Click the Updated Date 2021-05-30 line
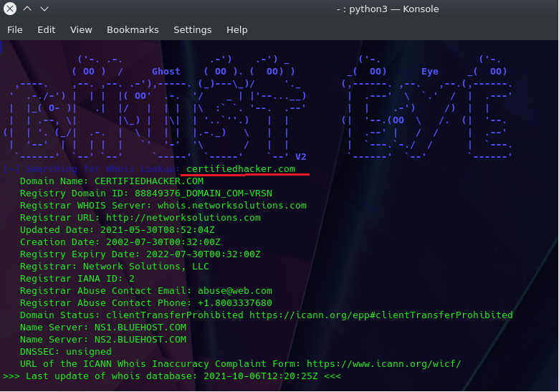 point(118,230)
